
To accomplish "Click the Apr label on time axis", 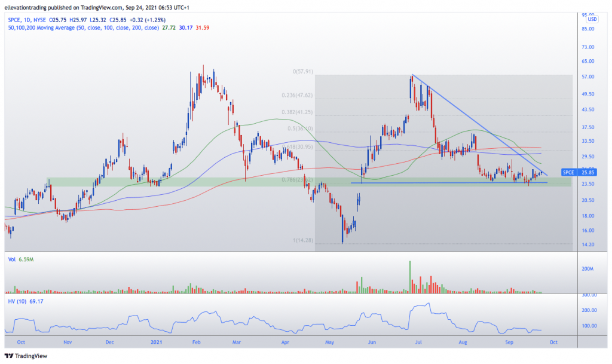I will click(x=285, y=342).
